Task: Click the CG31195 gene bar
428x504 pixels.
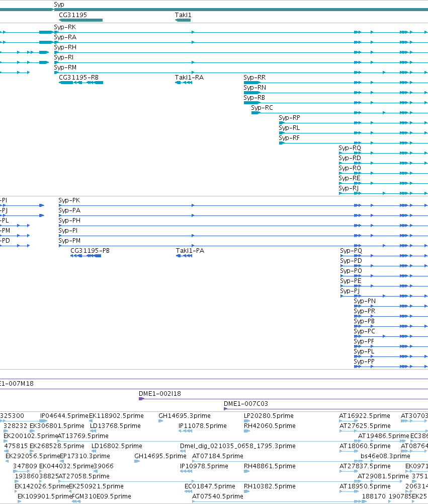Action: [x=80, y=20]
